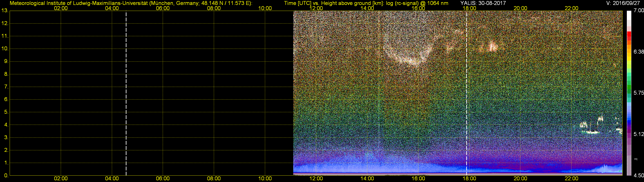644x182 pixels.
Task: Click the white dashed marker line near 04:30
Action: point(126,93)
